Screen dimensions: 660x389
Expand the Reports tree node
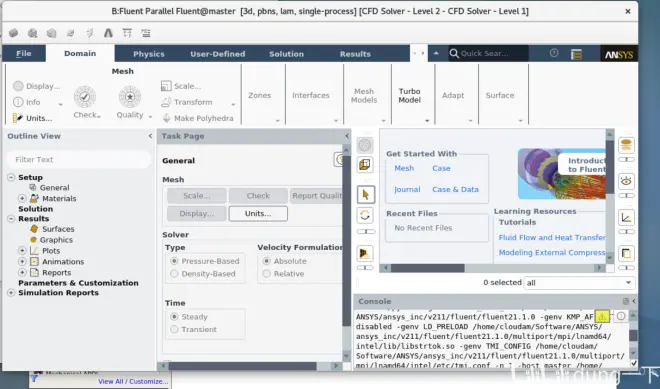tap(22, 272)
